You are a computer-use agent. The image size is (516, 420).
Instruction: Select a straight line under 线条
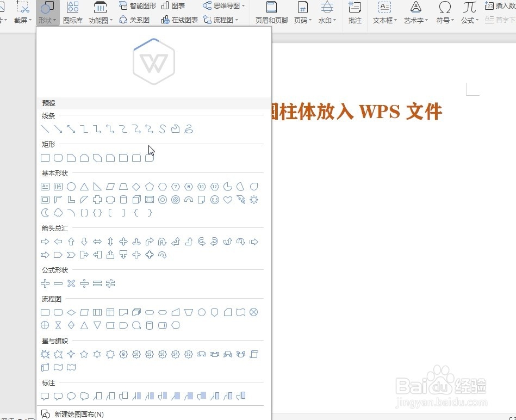pyautogui.click(x=45, y=129)
